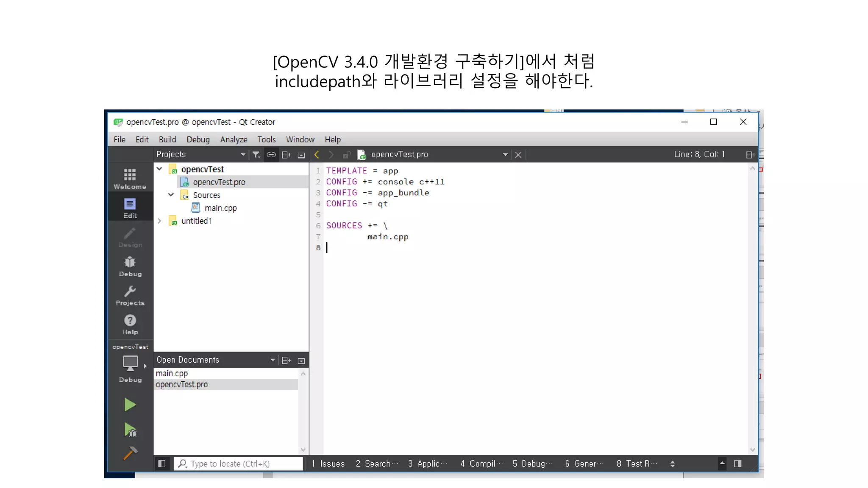Viewport: 868px width, 488px height.
Task: Build project with hammer icon
Action: 130,453
